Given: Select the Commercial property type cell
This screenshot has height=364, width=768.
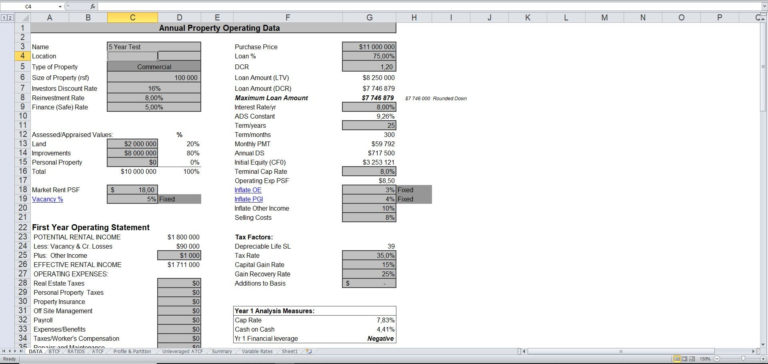Looking at the screenshot, I should 154,67.
